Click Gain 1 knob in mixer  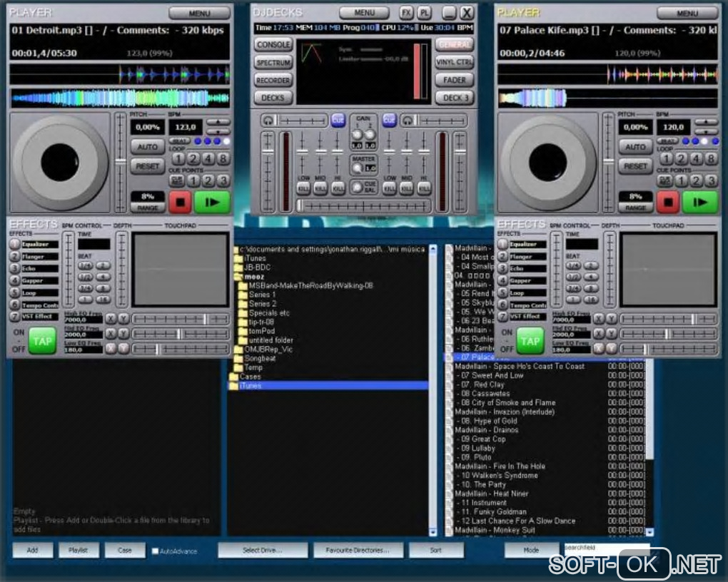357,135
